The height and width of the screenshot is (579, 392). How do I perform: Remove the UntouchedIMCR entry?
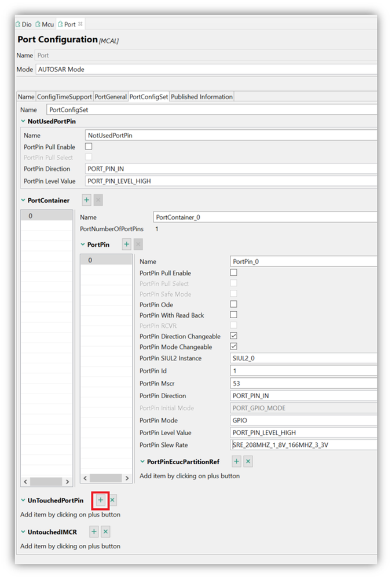pyautogui.click(x=105, y=531)
